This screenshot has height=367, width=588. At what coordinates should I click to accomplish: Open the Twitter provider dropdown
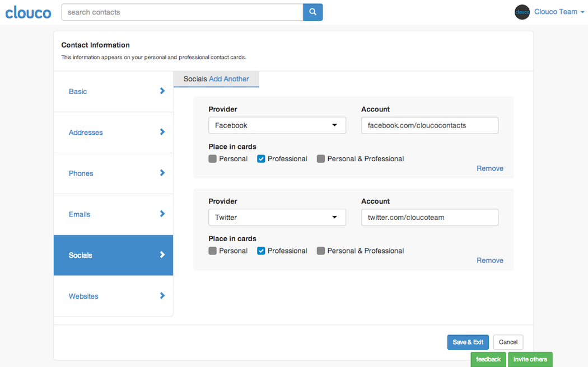click(277, 217)
